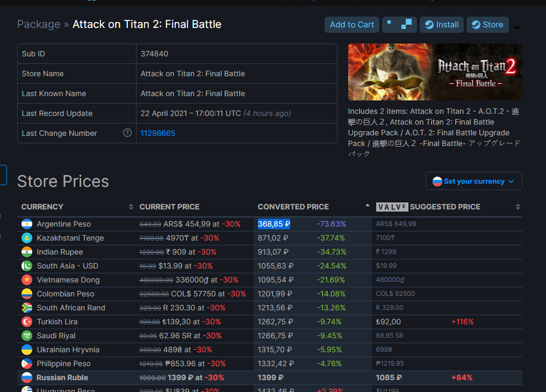Viewport: 546px width, 392px height.
Task: Click the Colombian Peso flag icon
Action: pyautogui.click(x=27, y=294)
